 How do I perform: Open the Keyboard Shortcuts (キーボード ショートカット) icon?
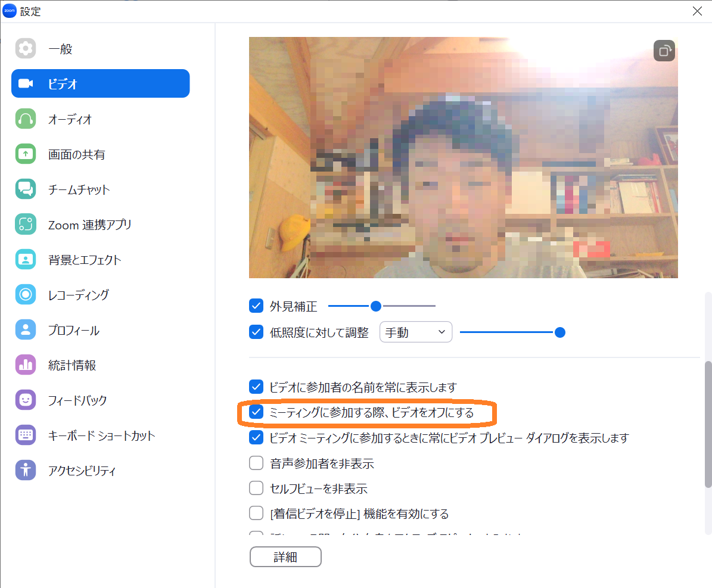[26, 435]
